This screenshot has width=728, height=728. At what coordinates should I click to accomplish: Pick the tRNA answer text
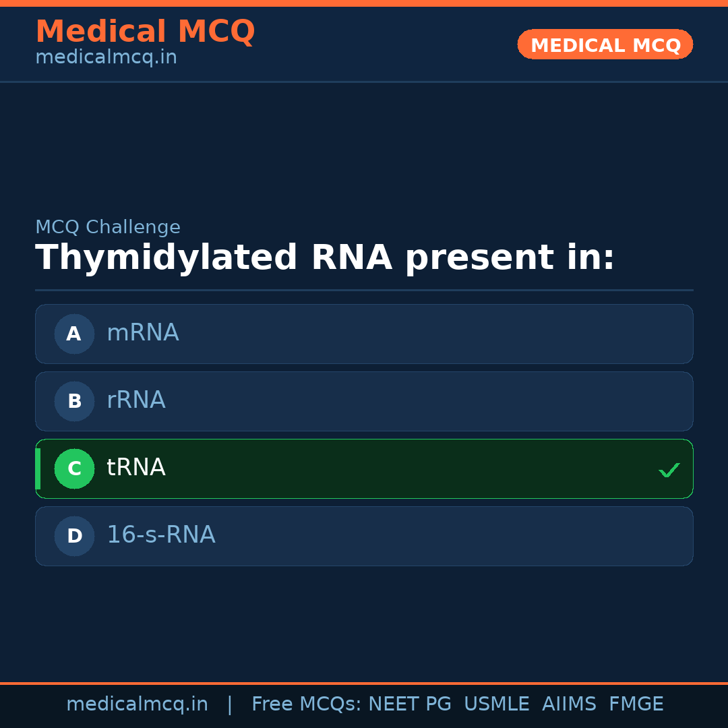pos(136,468)
